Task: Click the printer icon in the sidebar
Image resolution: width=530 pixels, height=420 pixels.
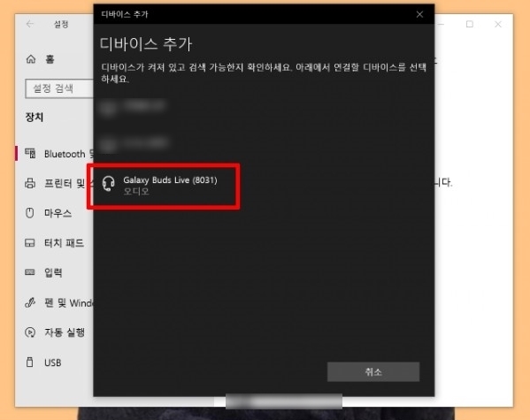Action: 30,183
